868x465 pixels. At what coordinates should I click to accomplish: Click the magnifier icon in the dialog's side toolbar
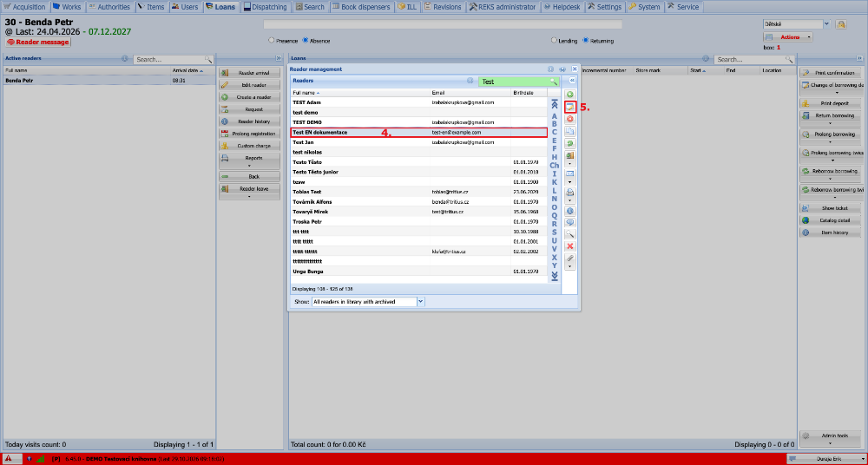point(569,234)
